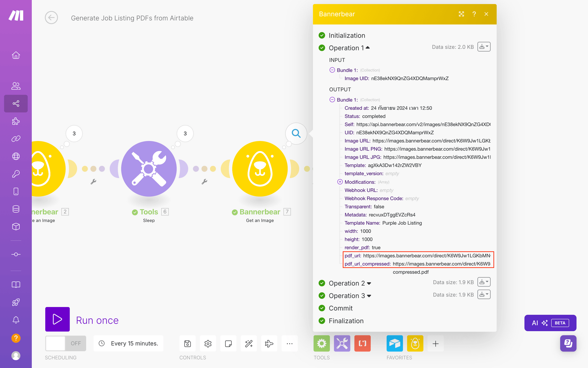
Task: Open the Airtable favorite module icon
Action: tap(395, 344)
